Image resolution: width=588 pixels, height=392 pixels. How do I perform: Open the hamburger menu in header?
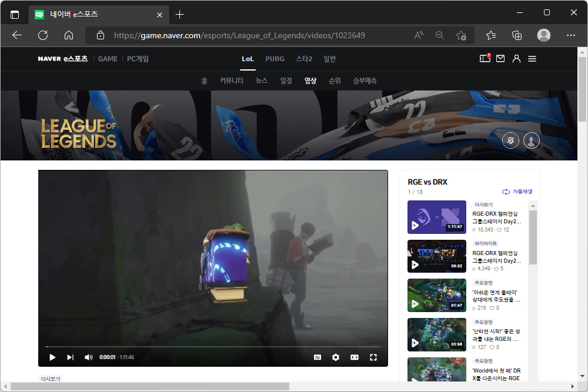tap(532, 59)
